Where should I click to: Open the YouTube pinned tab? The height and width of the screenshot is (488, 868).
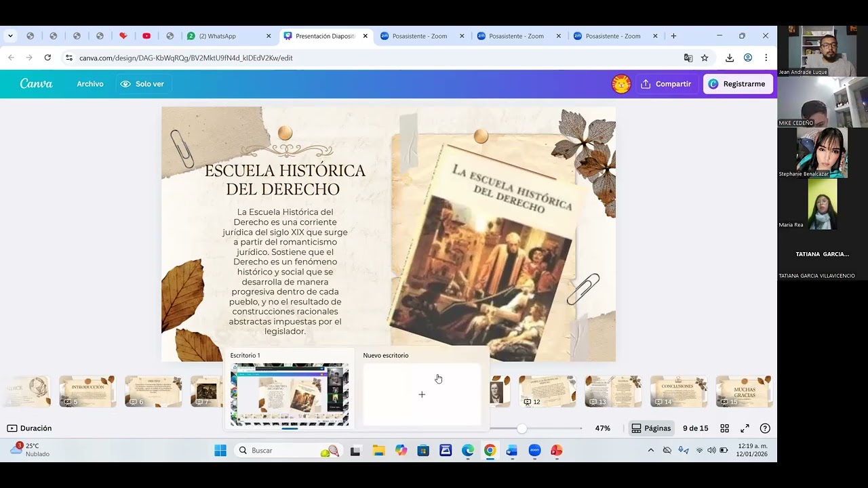(x=146, y=36)
